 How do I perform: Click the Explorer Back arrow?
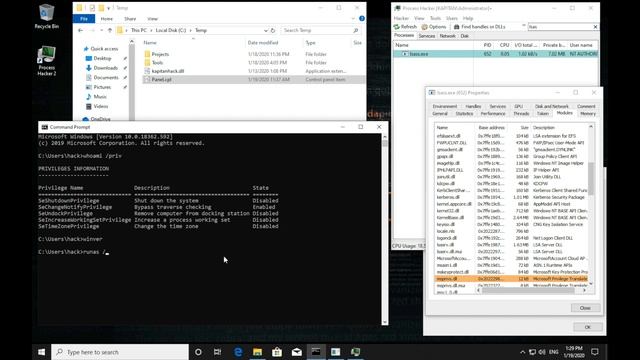click(x=80, y=31)
